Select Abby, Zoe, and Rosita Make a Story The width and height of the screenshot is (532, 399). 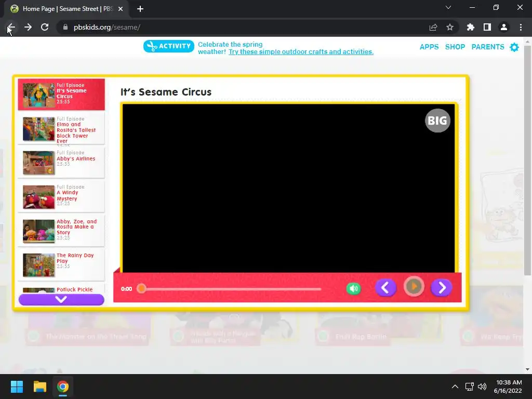point(61,230)
